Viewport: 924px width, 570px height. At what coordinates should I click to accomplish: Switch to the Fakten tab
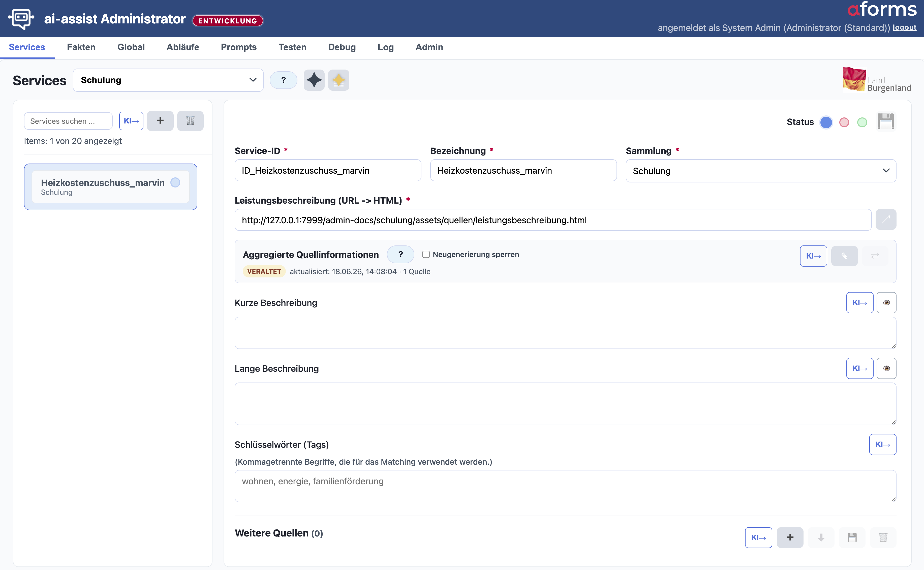pos(81,47)
